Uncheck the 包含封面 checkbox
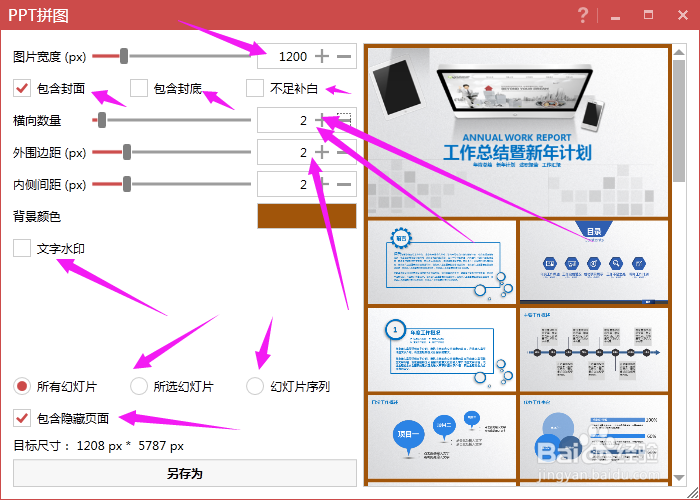 coord(22,88)
